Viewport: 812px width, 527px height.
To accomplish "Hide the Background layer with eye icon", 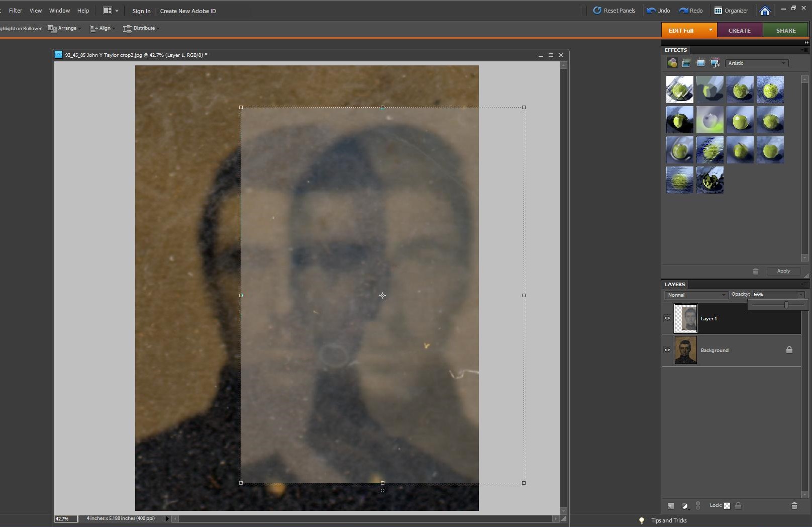I will pos(667,350).
